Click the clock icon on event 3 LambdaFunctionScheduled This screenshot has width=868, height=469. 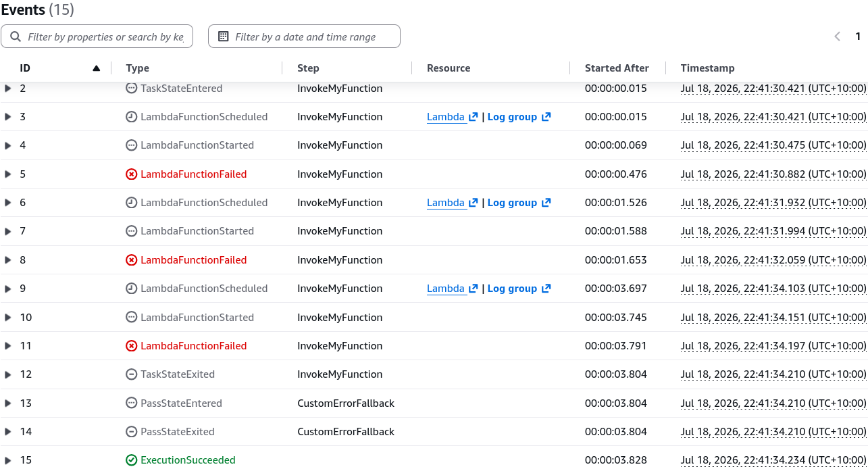point(132,117)
